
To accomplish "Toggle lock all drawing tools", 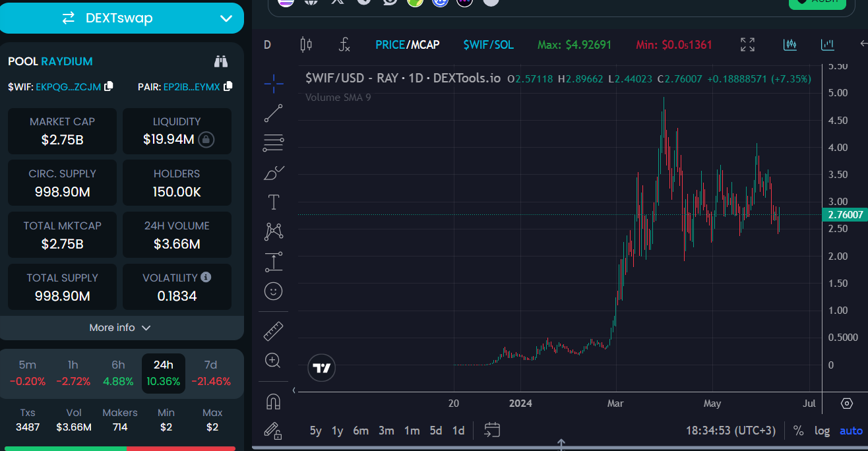I will click(x=273, y=431).
